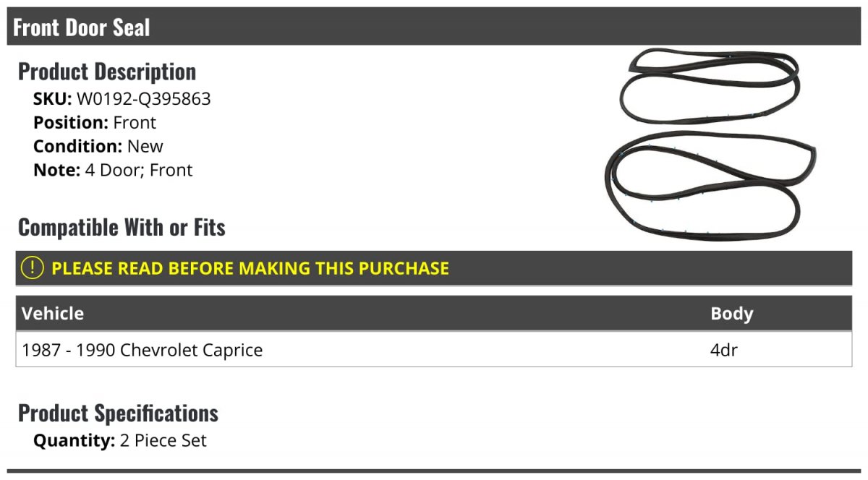Select the 1987 - 1990 Chevrolet Caprice row
The width and height of the screenshot is (868, 480).
coord(434,350)
